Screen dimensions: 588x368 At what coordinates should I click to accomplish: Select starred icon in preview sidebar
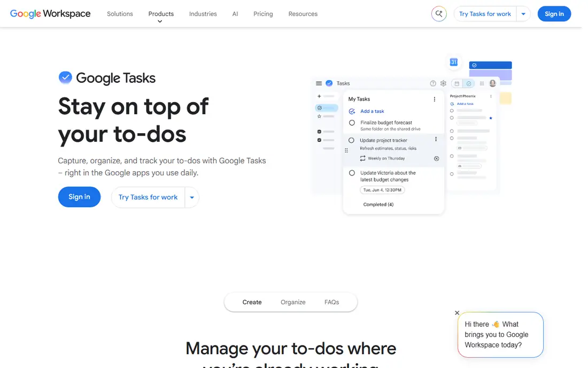click(x=319, y=116)
